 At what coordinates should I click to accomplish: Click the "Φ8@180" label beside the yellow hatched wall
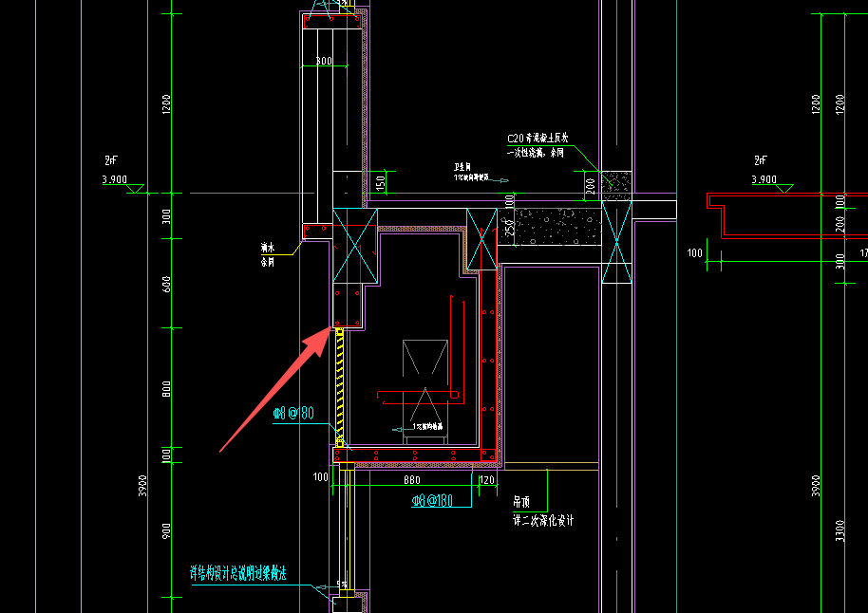293,414
